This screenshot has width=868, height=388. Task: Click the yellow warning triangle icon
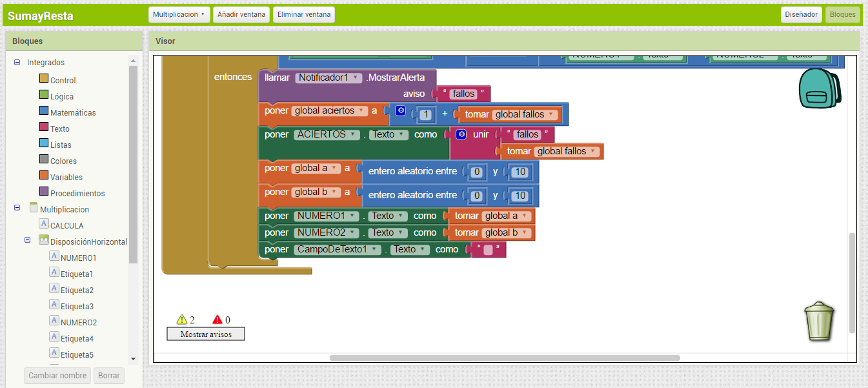click(182, 320)
